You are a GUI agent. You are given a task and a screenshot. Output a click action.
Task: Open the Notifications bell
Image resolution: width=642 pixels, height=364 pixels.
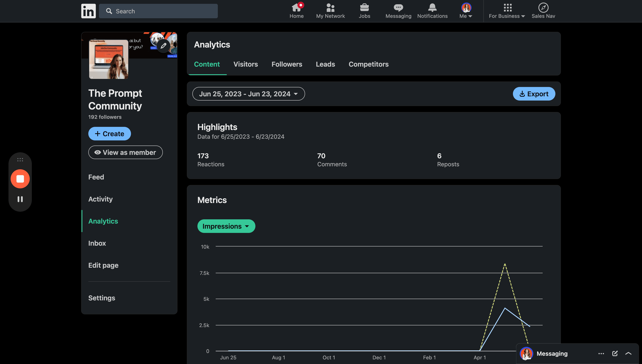pyautogui.click(x=432, y=8)
